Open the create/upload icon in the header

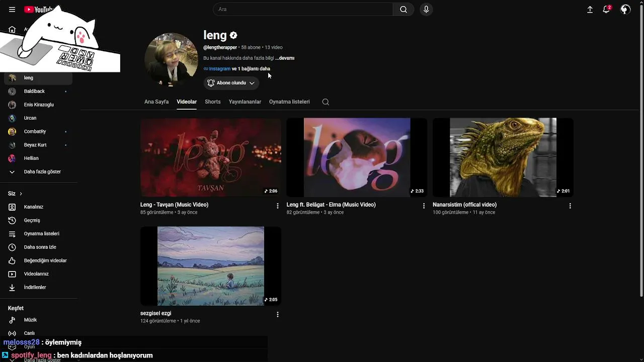[x=590, y=10]
